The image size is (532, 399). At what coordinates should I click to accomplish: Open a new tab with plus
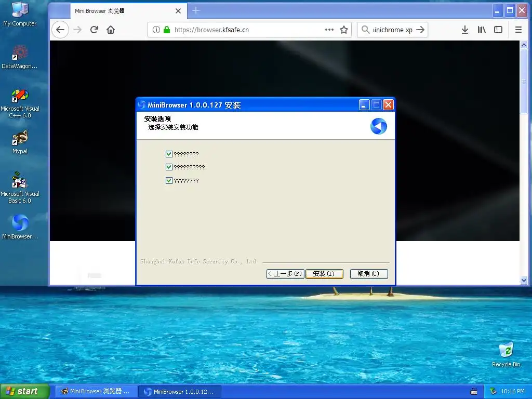pos(196,11)
